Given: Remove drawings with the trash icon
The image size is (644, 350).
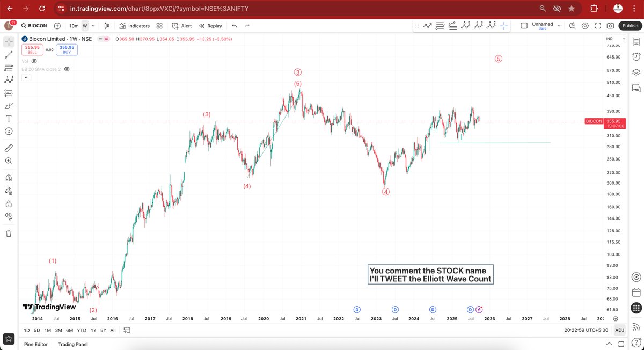Looking at the screenshot, I should click(x=9, y=234).
